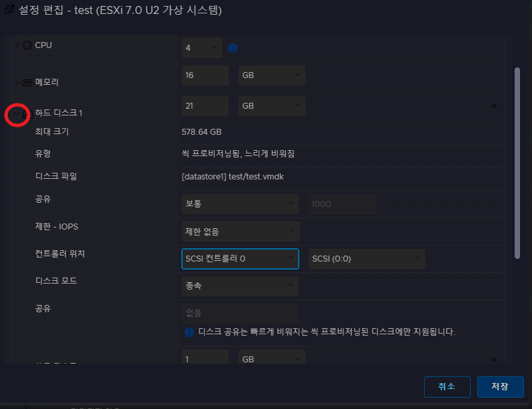Click the disk sharing info icon
Screen dimensions: 532x409
[x=189, y=332]
